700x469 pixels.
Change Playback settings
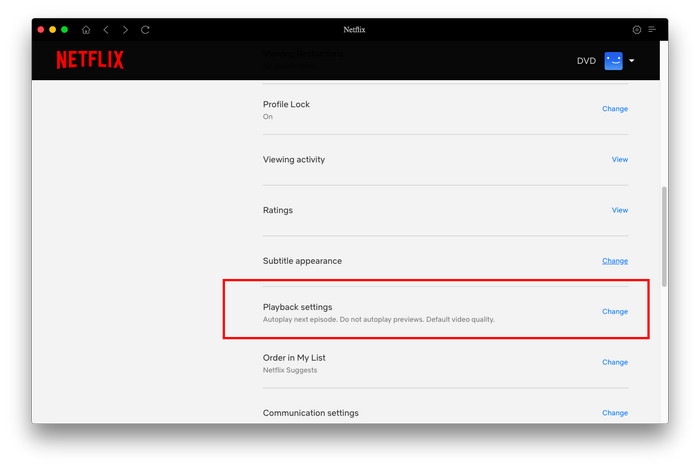[x=615, y=311]
